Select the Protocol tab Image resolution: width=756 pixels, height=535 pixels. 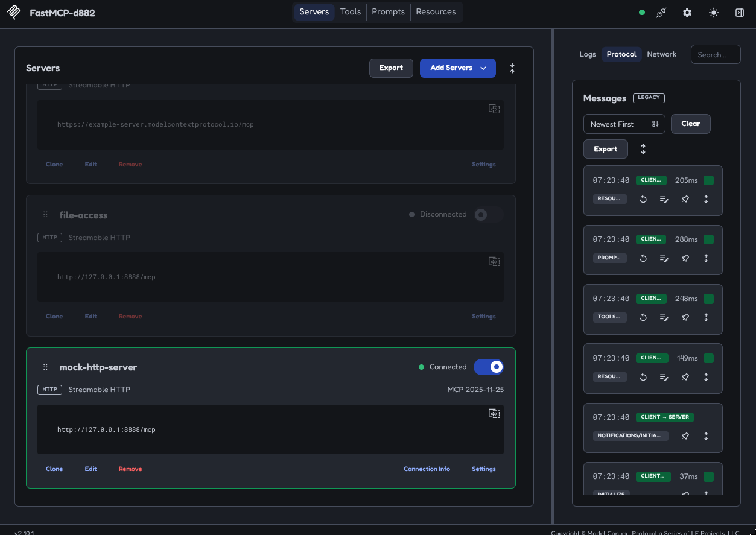pos(621,54)
